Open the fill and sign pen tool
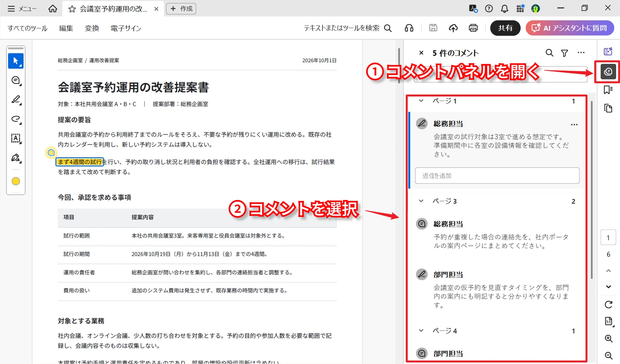Image resolution: width=620 pixels, height=364 pixels. pyautogui.click(x=16, y=158)
